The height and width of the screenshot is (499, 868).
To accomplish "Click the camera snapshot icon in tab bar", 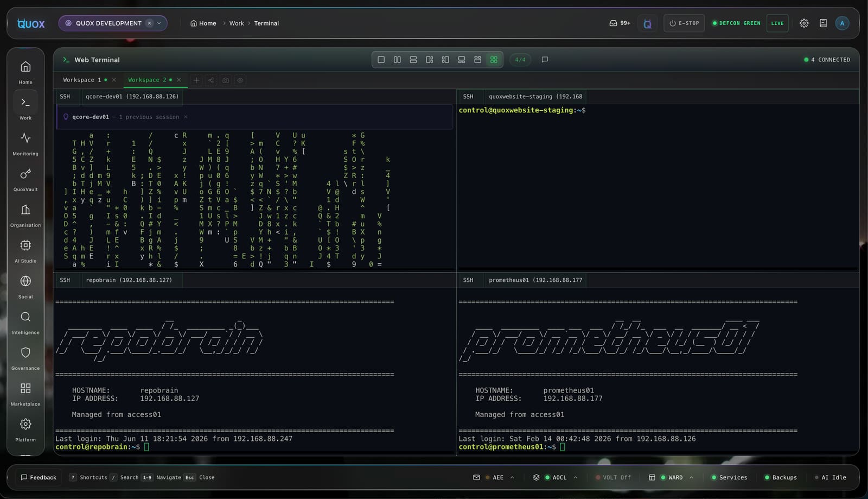I will tap(226, 80).
